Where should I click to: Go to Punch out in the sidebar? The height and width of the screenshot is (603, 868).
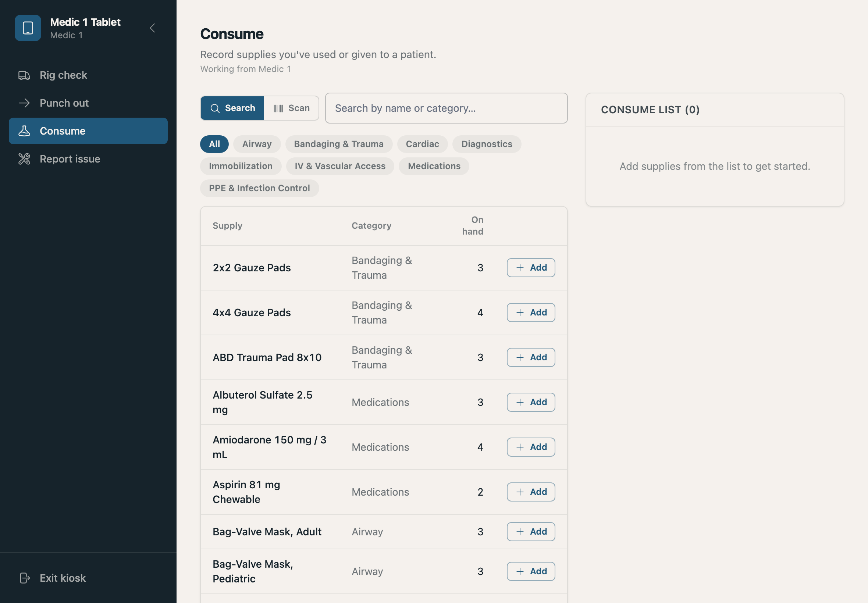click(88, 103)
